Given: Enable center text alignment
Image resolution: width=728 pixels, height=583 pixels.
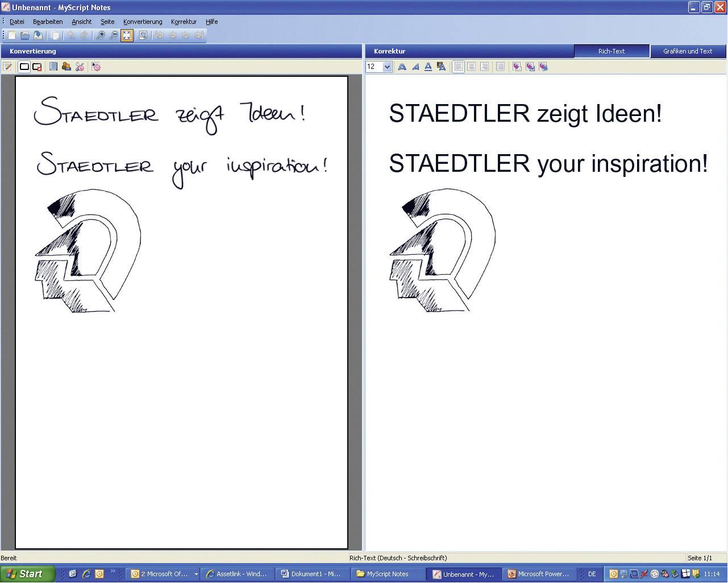Looking at the screenshot, I should (x=471, y=67).
